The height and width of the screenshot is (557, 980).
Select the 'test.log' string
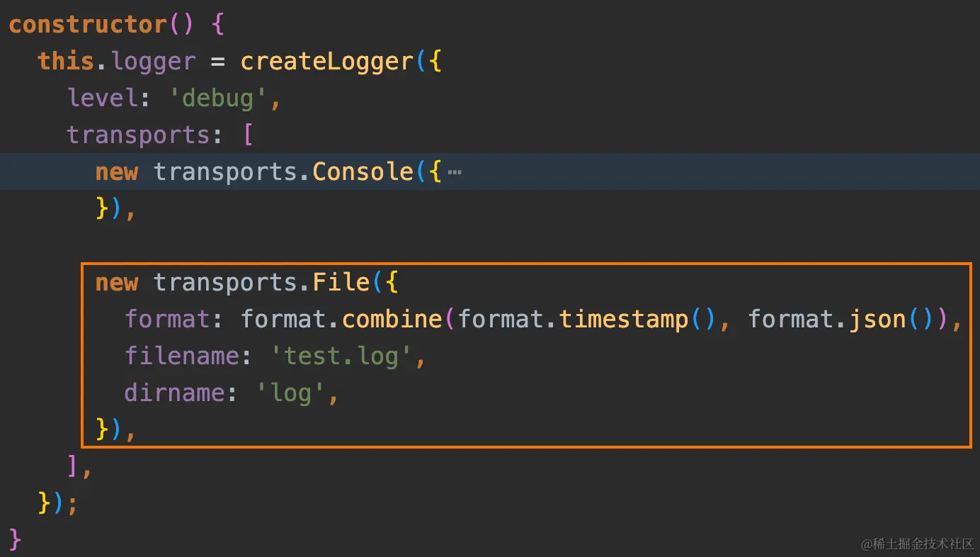point(341,356)
